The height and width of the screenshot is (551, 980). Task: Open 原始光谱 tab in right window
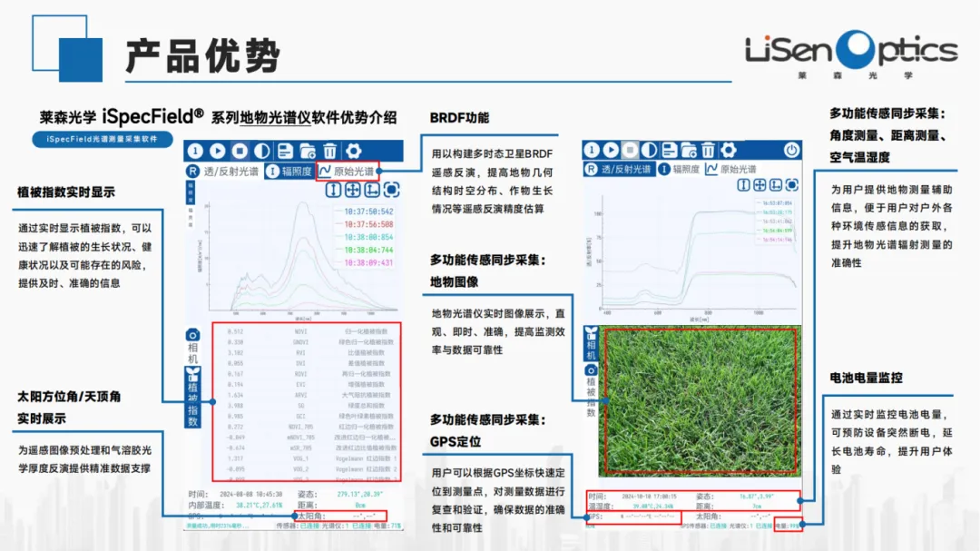(731, 170)
